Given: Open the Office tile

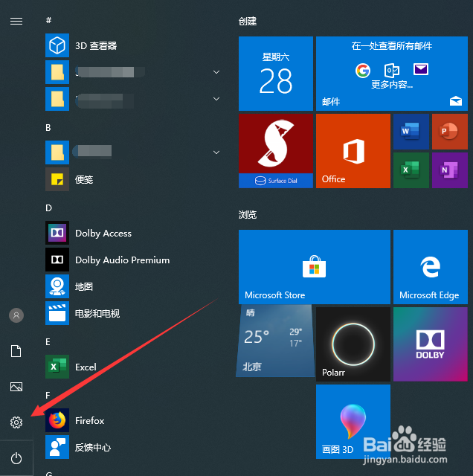Looking at the screenshot, I should [x=353, y=151].
